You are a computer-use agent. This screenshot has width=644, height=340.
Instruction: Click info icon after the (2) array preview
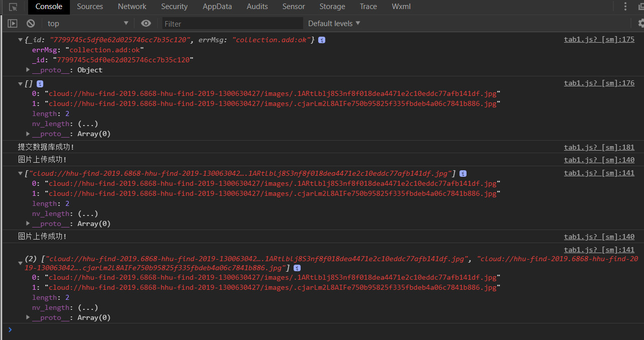click(x=297, y=268)
